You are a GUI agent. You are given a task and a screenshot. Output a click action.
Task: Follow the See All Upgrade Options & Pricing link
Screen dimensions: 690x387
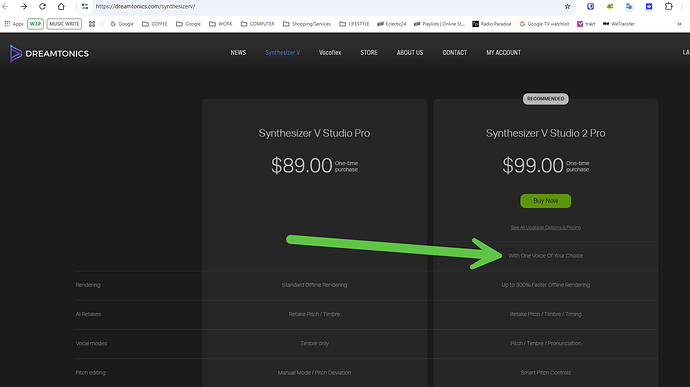pos(546,228)
